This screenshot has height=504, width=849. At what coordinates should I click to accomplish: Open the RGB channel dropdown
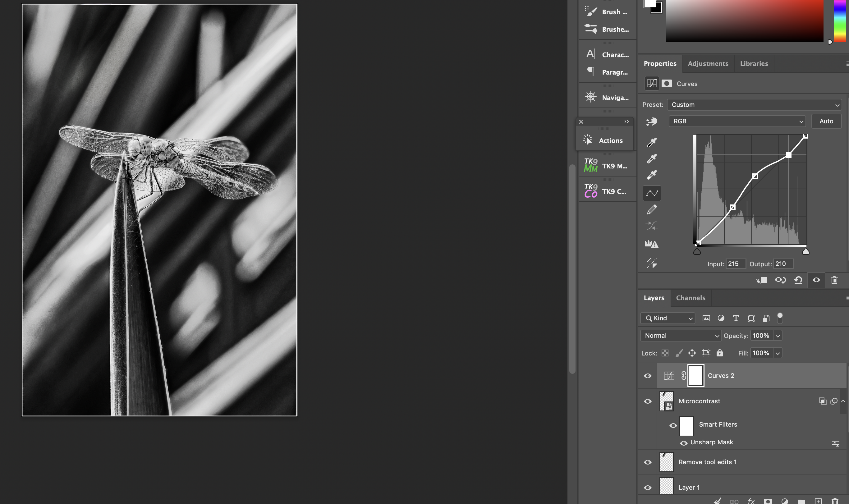(737, 121)
